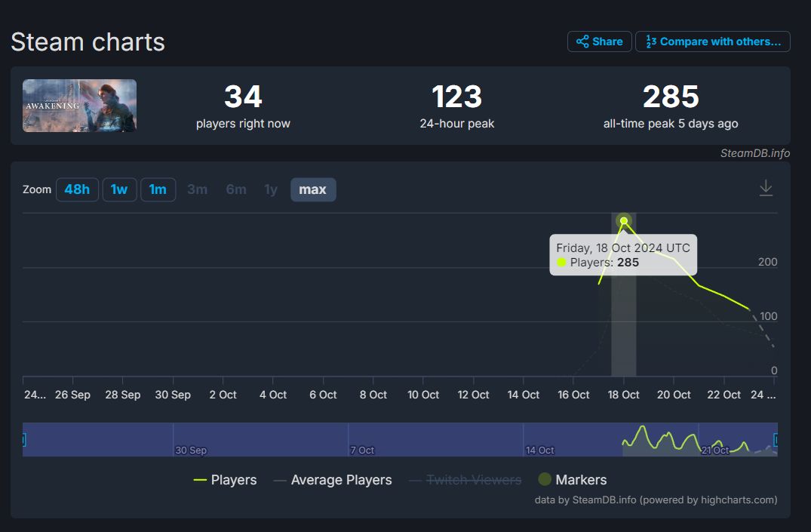Open Compare with others dialog

pyautogui.click(x=713, y=42)
